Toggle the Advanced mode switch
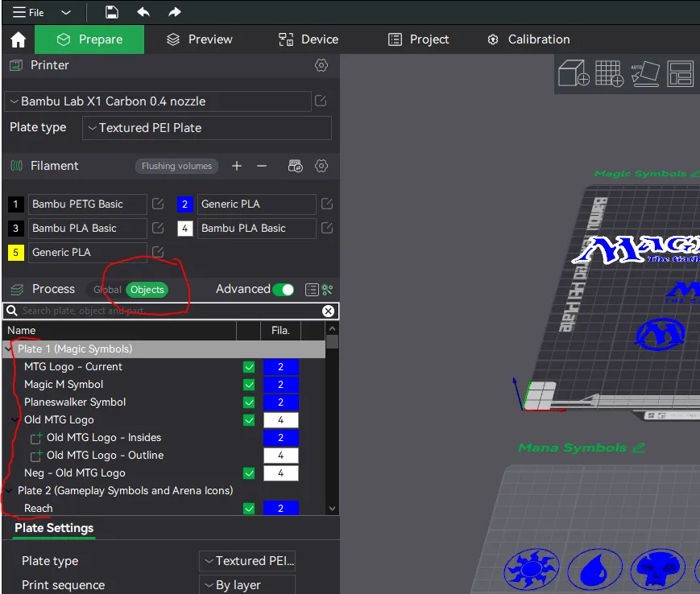700x594 pixels. pyautogui.click(x=284, y=290)
